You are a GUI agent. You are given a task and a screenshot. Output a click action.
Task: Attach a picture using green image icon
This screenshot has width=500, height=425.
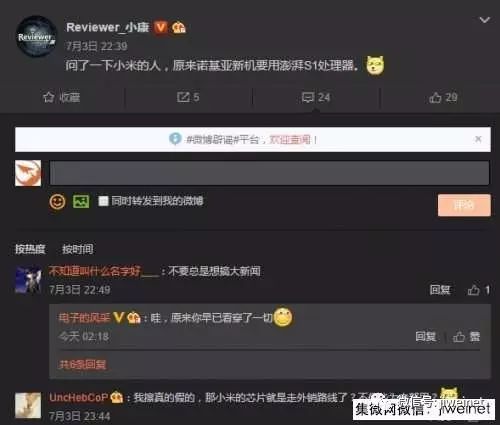pos(81,201)
